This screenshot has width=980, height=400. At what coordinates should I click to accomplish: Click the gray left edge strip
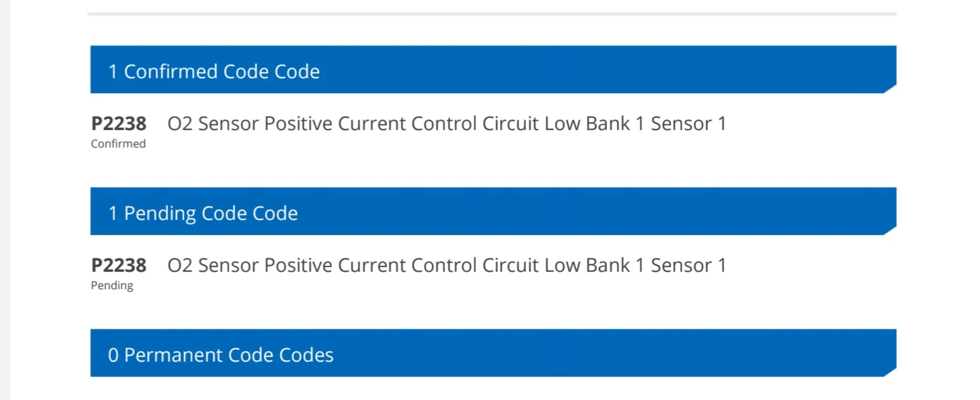point(5,200)
